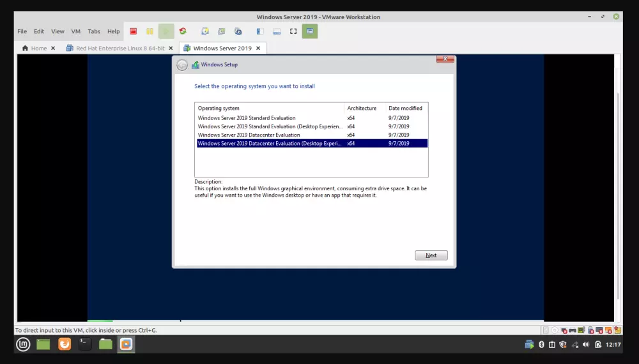This screenshot has width=639, height=364.
Task: Take a snapshot using the clock snapshot icon
Action: [205, 31]
